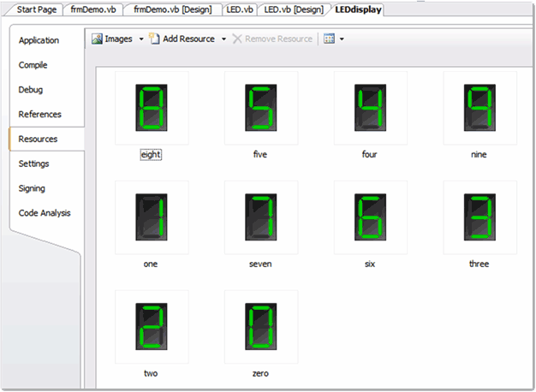Expand the Add Resource dropdown arrow

click(223, 39)
